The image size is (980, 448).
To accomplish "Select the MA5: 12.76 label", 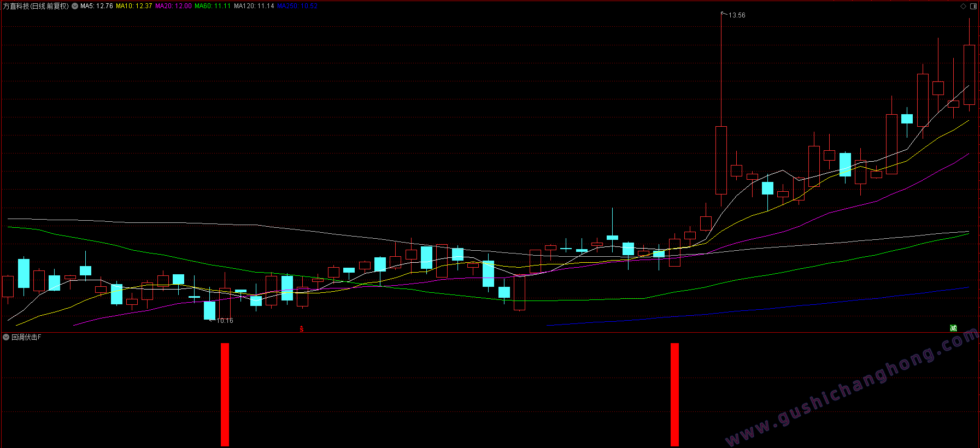I will [x=97, y=6].
